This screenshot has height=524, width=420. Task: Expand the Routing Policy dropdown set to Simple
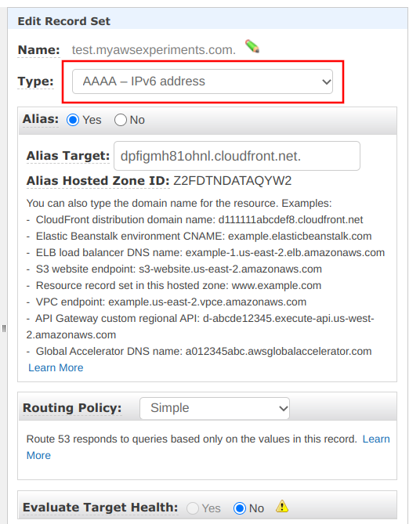215,408
